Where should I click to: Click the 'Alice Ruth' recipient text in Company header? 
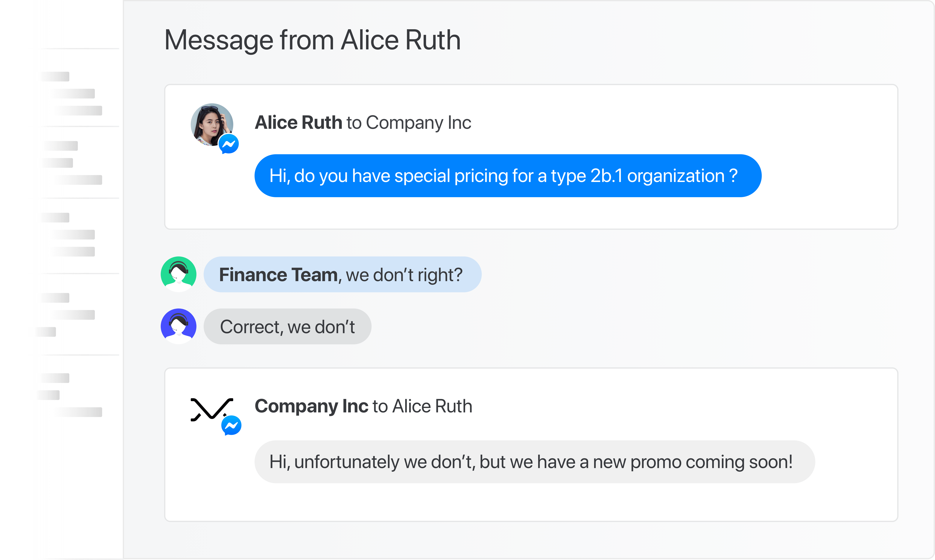tap(432, 406)
